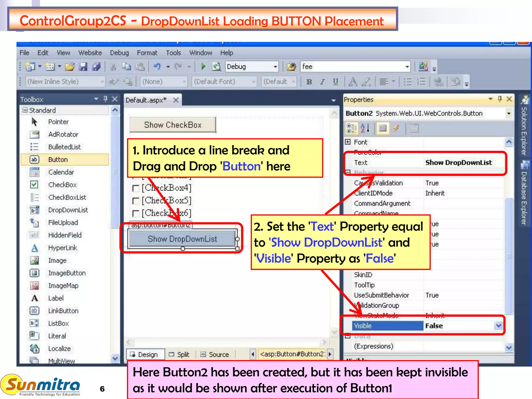Viewport: 532px width, 399px height.
Task: Click the Start Debugging green arrow
Action: click(203, 67)
